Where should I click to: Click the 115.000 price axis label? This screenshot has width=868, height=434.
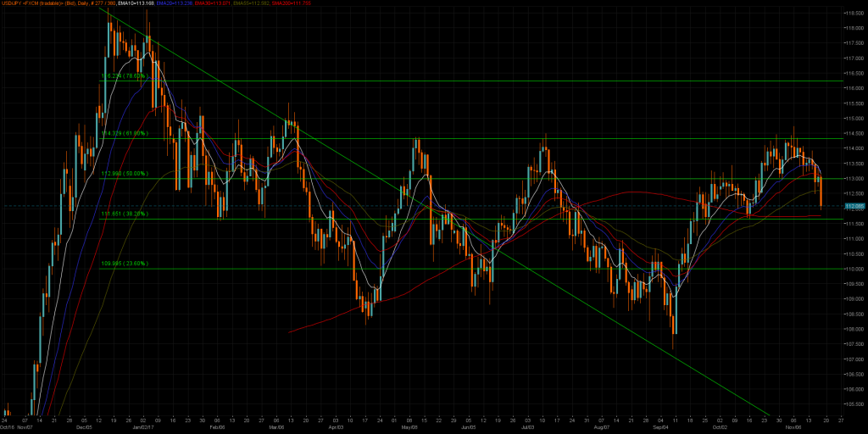tap(855, 119)
